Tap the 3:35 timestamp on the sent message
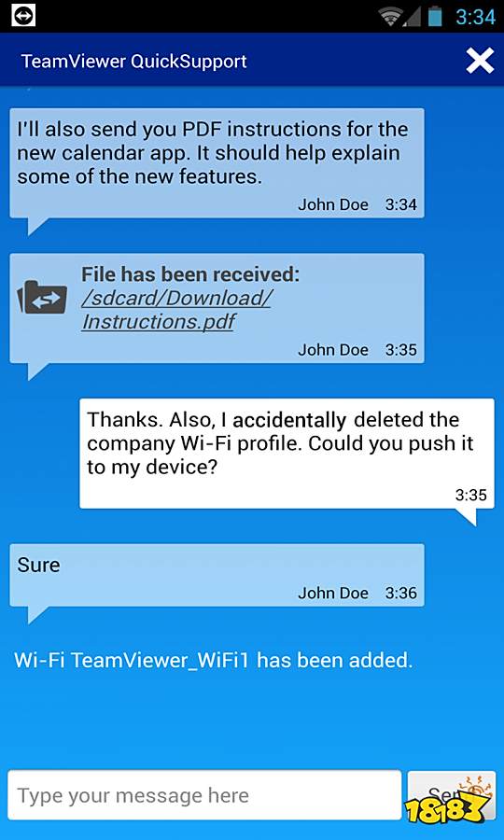The width and height of the screenshot is (504, 840). tap(470, 495)
